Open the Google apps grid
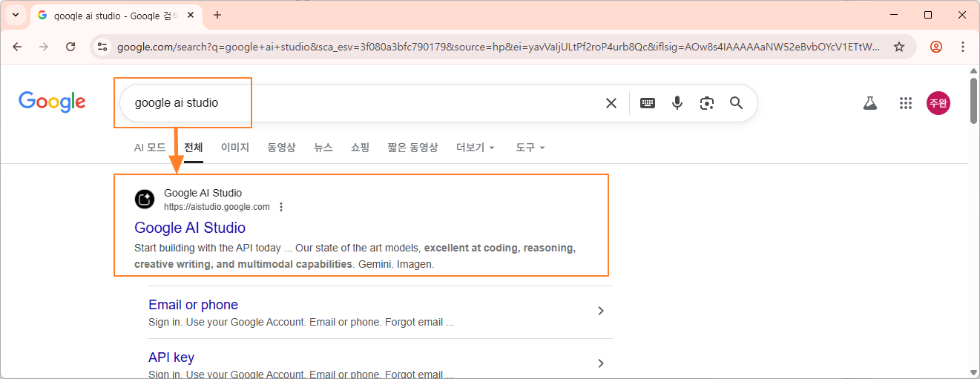 [905, 103]
